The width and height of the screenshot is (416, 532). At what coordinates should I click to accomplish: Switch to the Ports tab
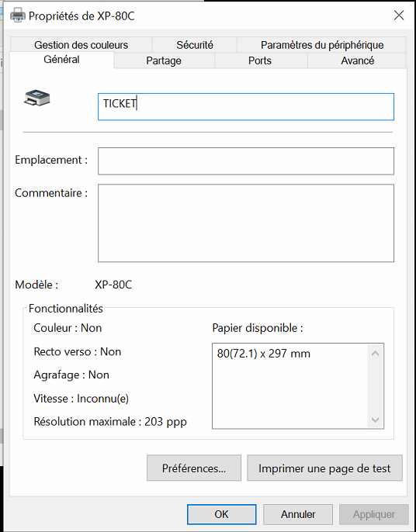click(x=260, y=60)
